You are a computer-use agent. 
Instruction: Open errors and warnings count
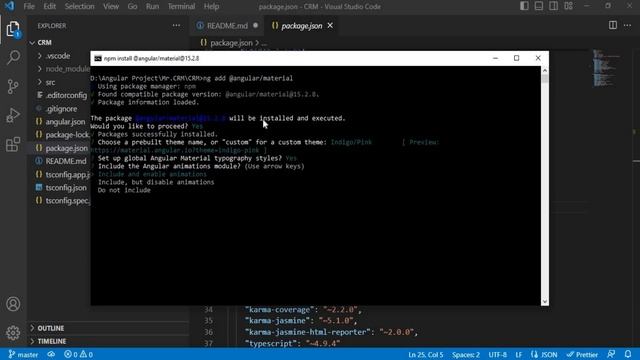point(78,354)
